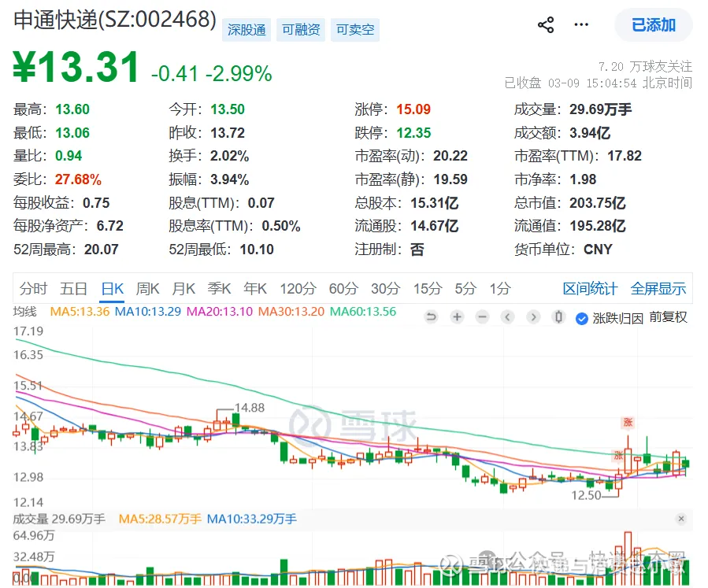Click the 成交量 29.69万手 volume label

tap(59, 519)
